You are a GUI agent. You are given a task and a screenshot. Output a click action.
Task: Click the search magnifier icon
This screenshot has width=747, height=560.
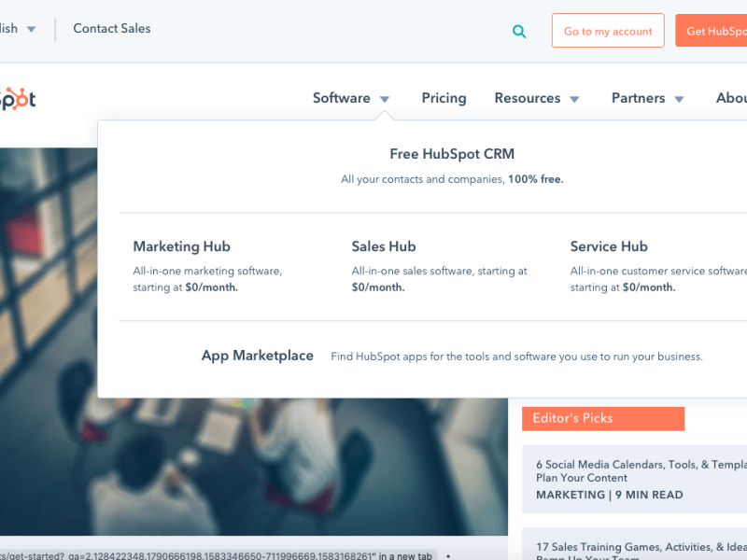[x=519, y=31]
